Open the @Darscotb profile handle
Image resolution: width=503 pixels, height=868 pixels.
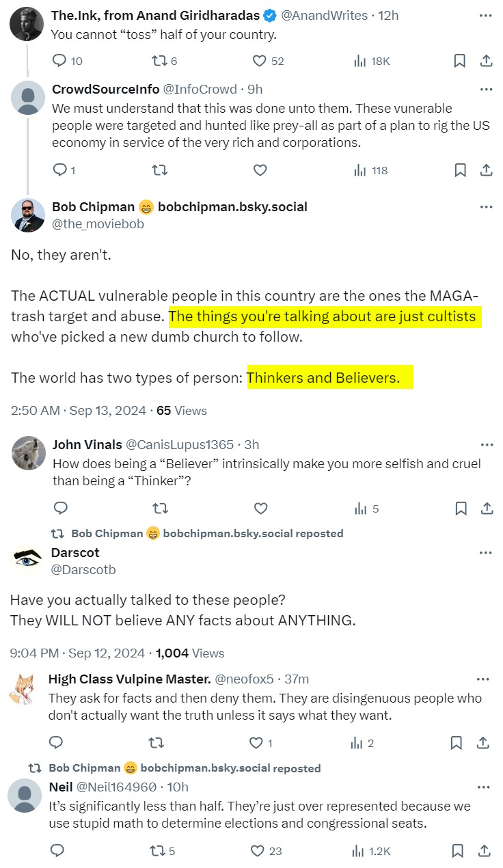(79, 569)
